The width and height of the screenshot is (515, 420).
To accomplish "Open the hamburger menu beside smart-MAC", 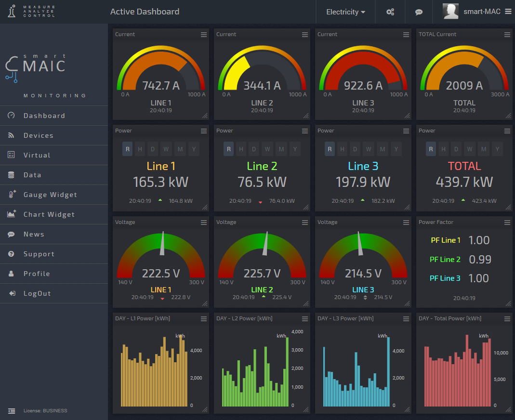I will click(508, 12).
